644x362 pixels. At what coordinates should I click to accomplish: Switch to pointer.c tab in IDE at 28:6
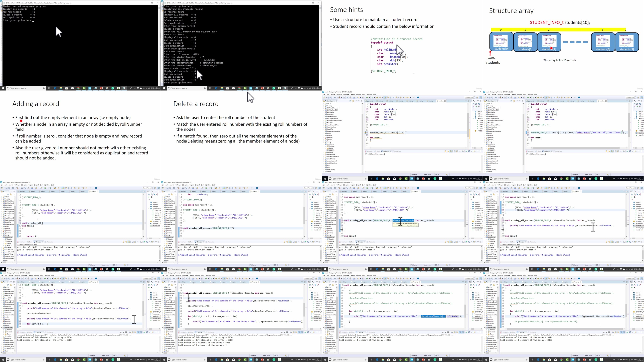tap(183, 282)
